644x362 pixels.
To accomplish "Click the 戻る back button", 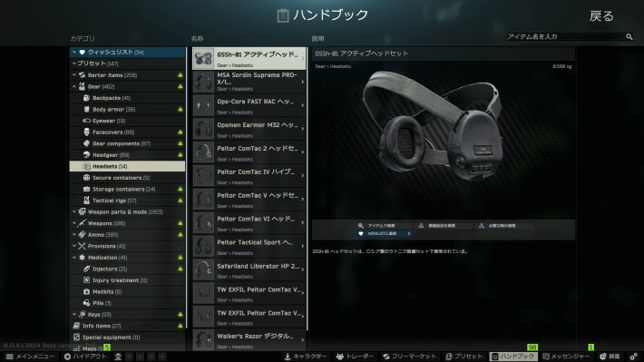I will coord(601,16).
